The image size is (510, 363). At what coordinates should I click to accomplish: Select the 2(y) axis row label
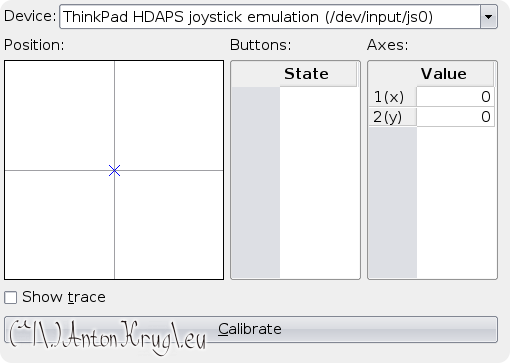(x=393, y=117)
